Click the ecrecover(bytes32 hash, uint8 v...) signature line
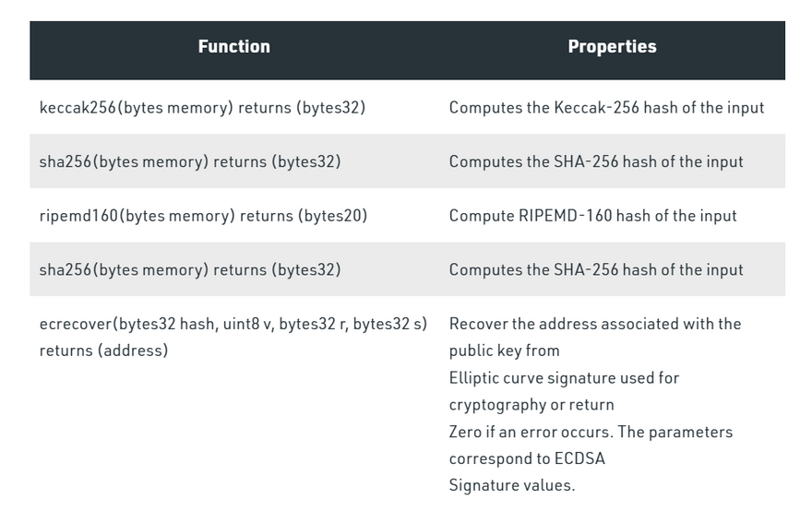812x523 pixels. click(233, 325)
